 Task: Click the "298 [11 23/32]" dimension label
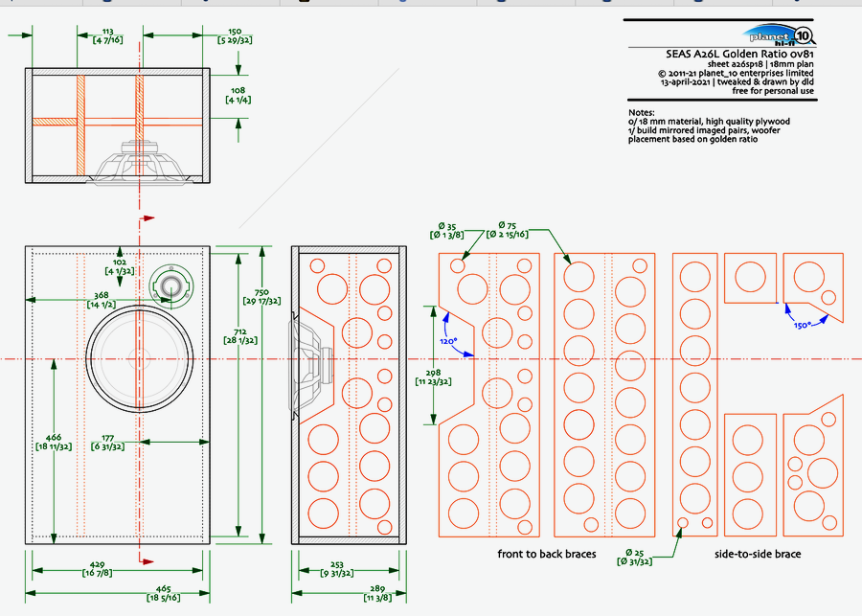coord(433,377)
